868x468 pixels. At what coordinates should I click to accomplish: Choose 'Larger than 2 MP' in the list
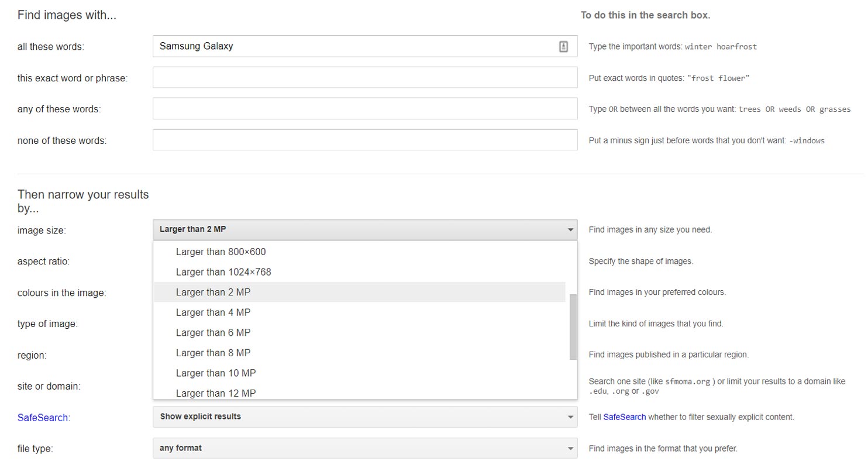coord(359,292)
